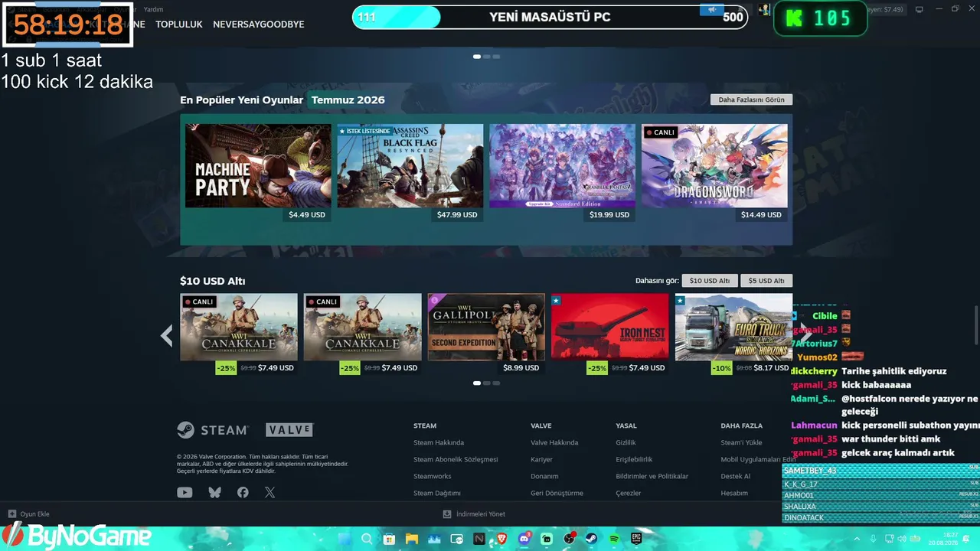Click the Steam logo in the footer

coord(212,430)
